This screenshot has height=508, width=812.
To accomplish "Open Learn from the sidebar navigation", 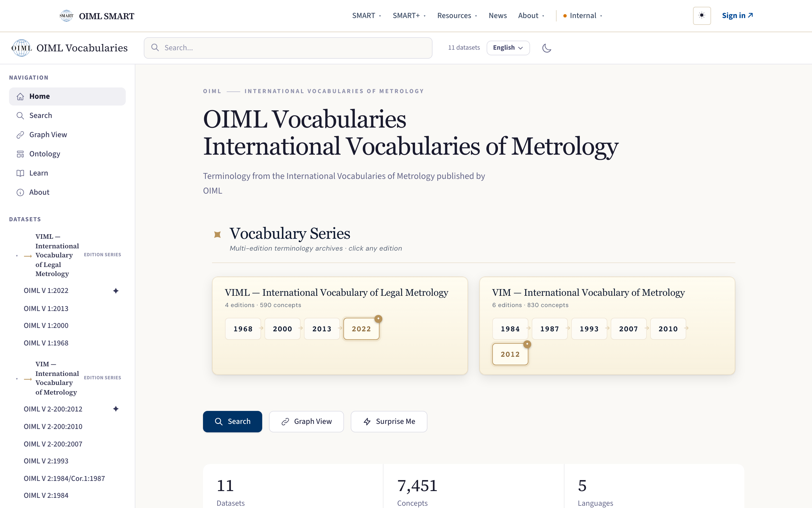I will [x=67, y=173].
